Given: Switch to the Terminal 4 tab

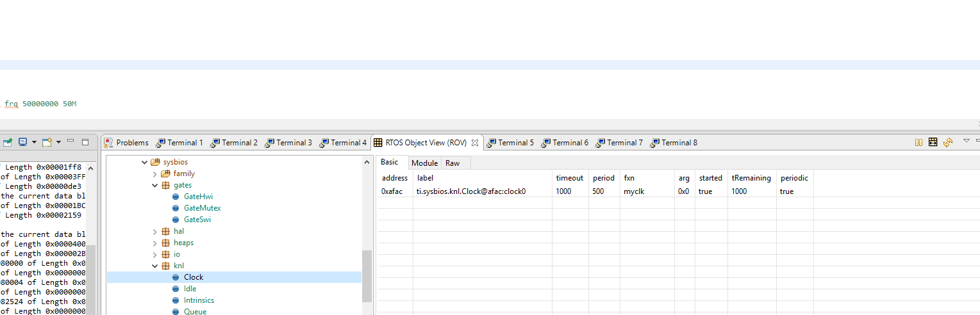Looking at the screenshot, I should pyautogui.click(x=343, y=143).
